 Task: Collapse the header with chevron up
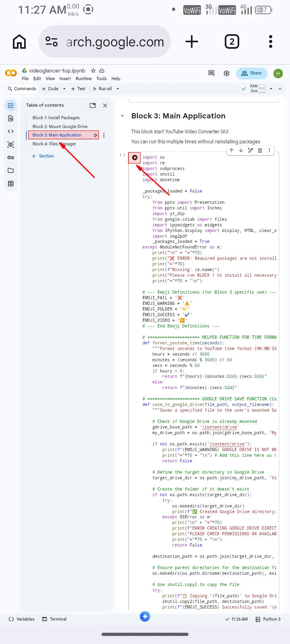point(280,89)
